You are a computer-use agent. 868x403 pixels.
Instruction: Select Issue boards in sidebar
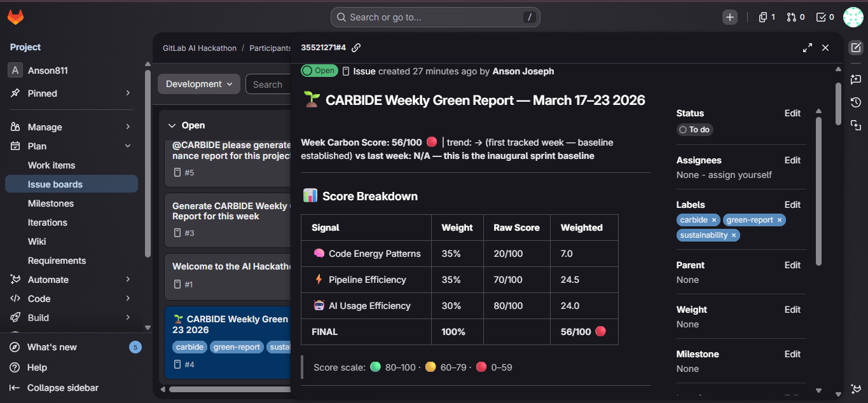click(71, 184)
